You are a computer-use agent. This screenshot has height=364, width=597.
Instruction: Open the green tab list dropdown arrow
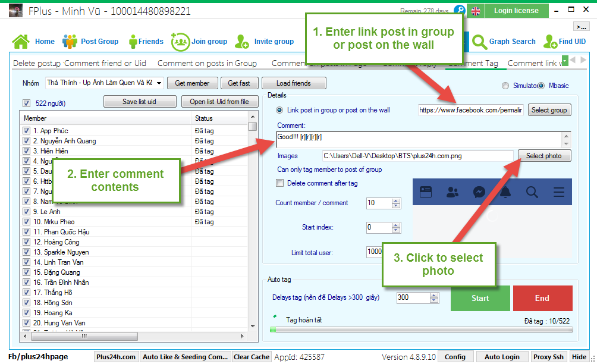[x=565, y=60]
